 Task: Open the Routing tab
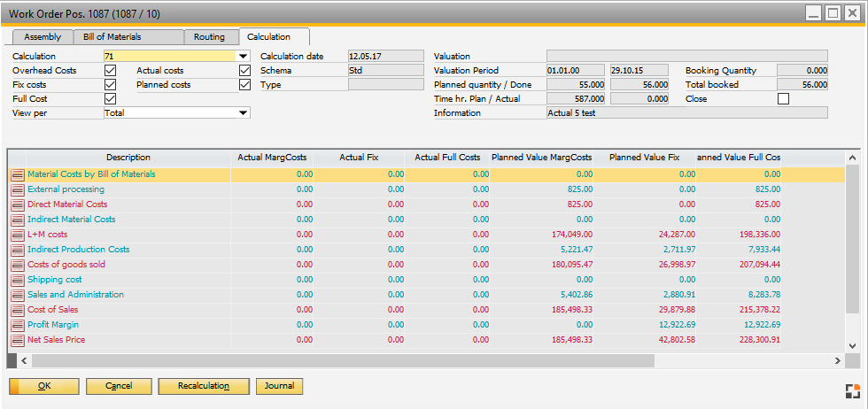(209, 37)
